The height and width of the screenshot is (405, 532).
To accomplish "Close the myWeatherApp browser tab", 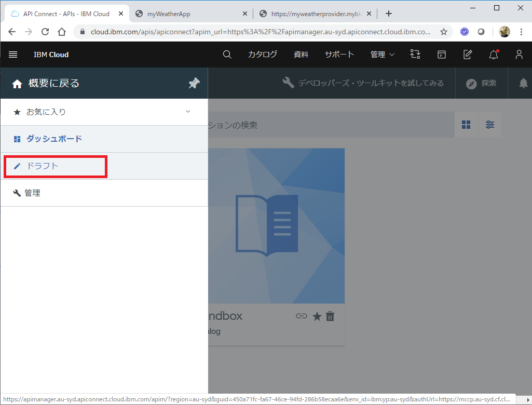I will pyautogui.click(x=245, y=14).
